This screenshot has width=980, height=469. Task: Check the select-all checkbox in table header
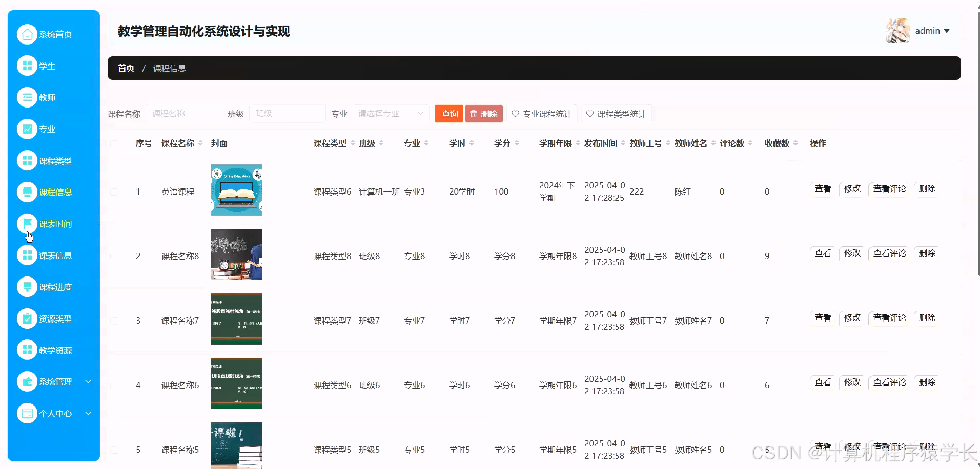pos(114,144)
